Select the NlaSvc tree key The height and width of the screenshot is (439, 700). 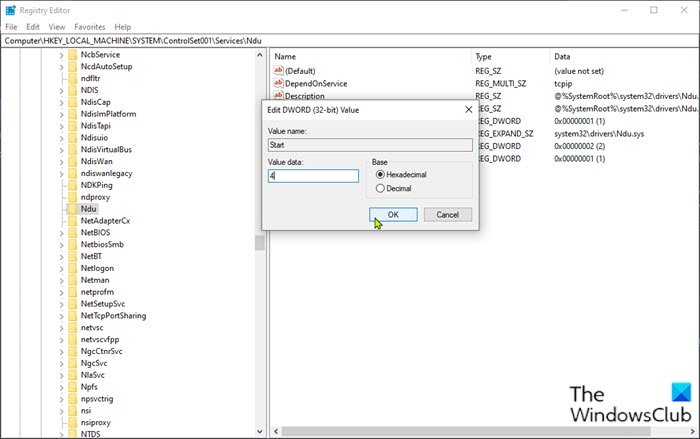point(92,375)
